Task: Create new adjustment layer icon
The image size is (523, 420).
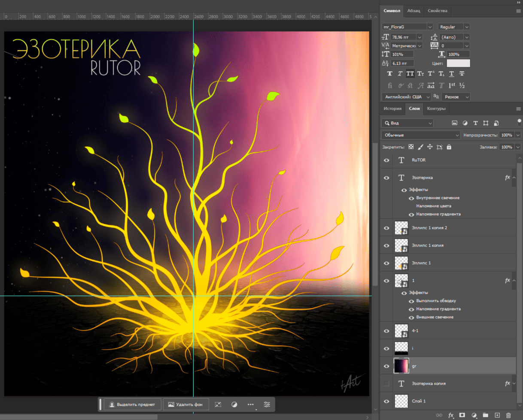Action: coord(474,415)
